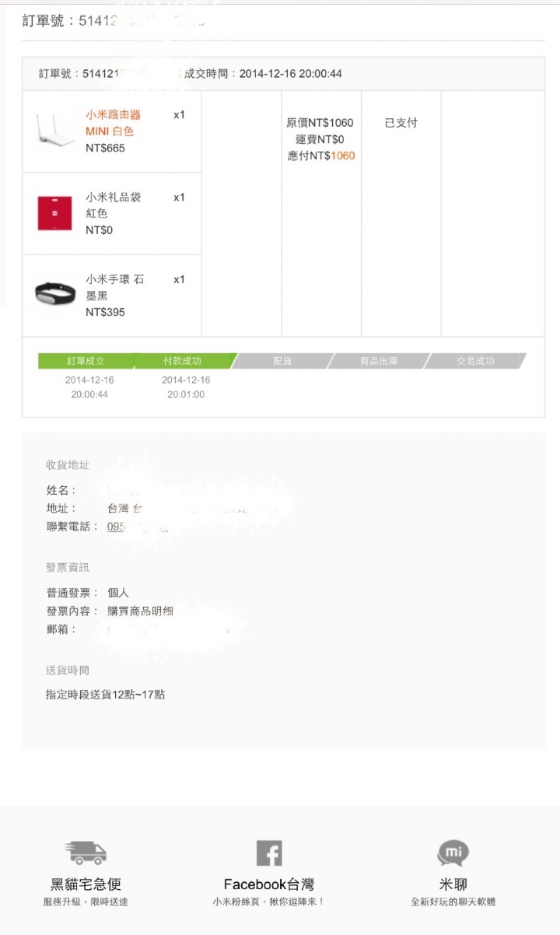The image size is (560, 935).
Task: Select the 配貨 progress step
Action: pyautogui.click(x=282, y=361)
